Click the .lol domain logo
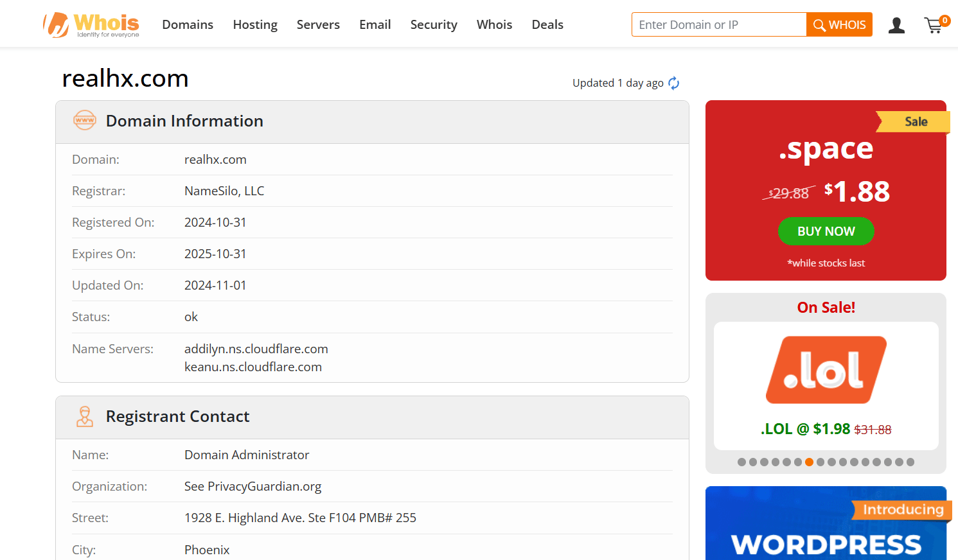 pyautogui.click(x=826, y=370)
